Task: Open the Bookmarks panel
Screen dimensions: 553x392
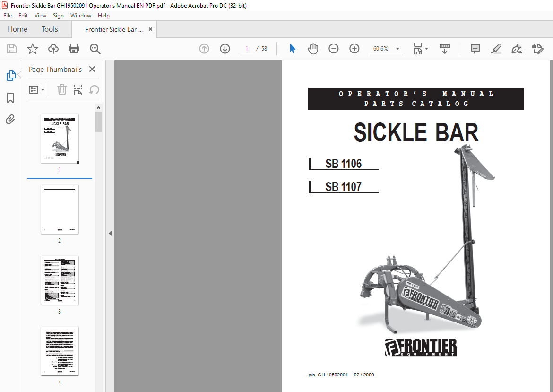Action: (x=10, y=98)
